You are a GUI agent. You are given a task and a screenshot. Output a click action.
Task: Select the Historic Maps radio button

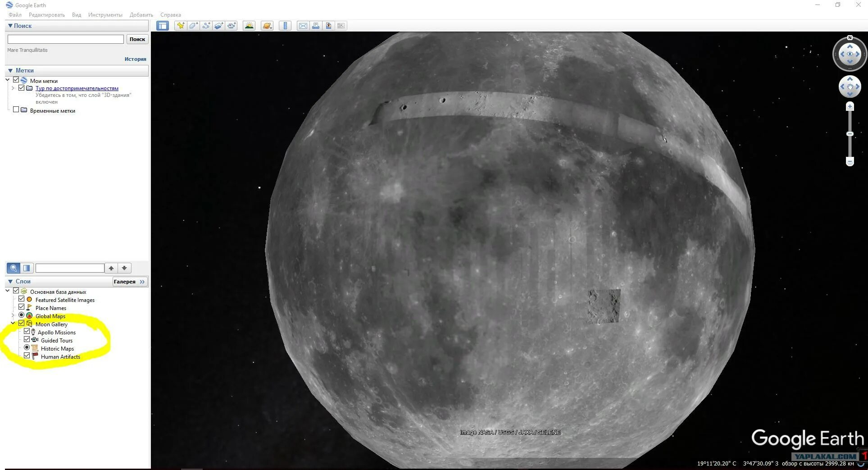coord(27,348)
